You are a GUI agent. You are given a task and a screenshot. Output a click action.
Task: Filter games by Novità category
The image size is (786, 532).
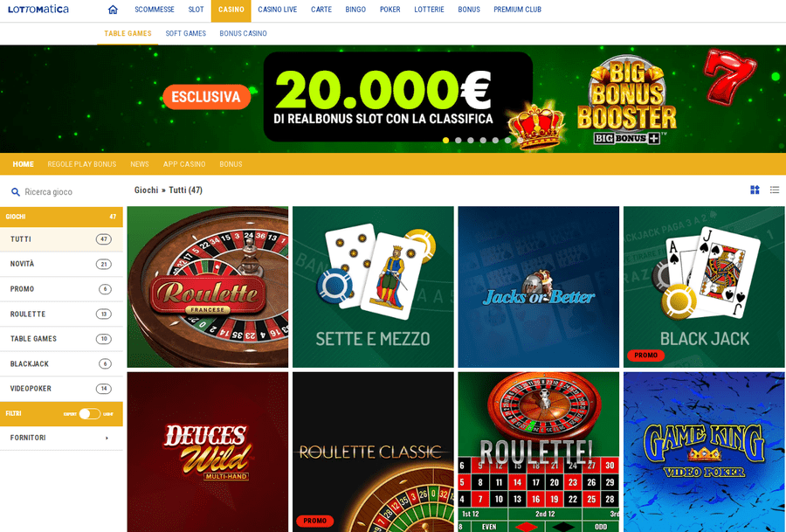pyautogui.click(x=61, y=264)
